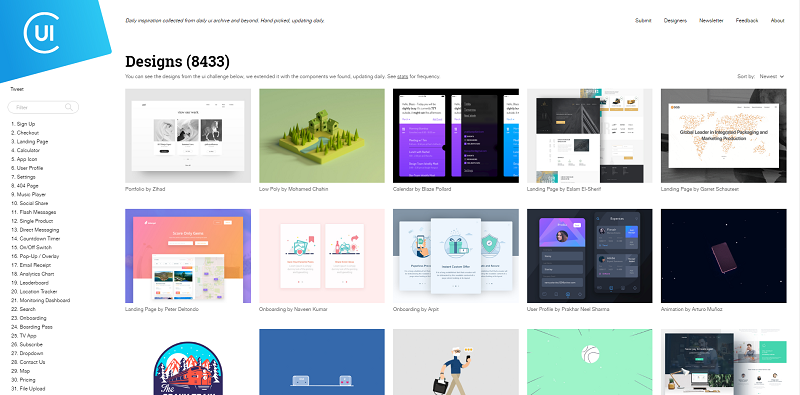Click the Feedback nav link

coord(747,21)
